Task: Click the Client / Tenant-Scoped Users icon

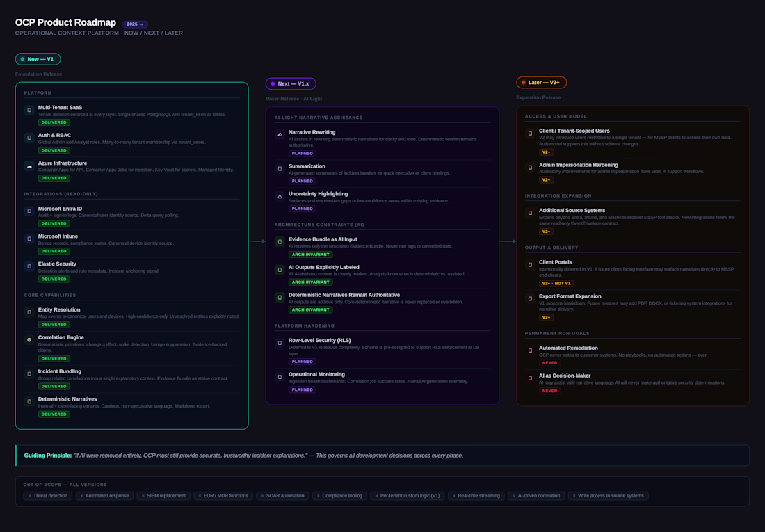Action: (x=531, y=134)
